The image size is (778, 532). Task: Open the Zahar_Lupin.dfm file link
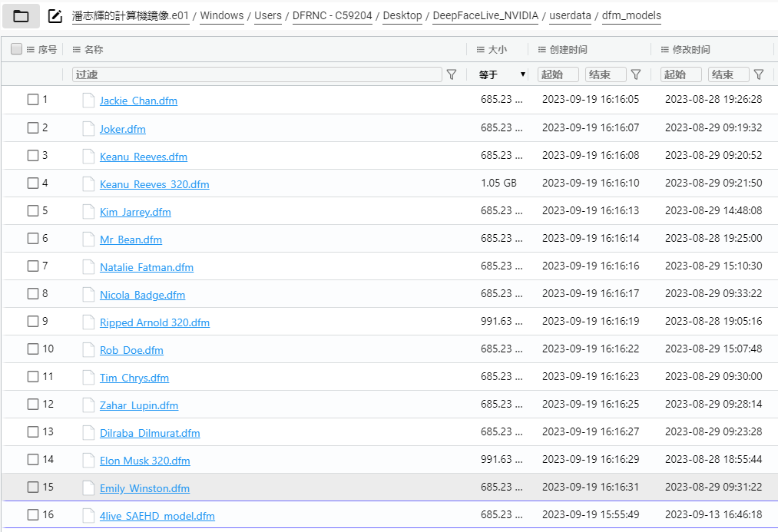(x=139, y=405)
